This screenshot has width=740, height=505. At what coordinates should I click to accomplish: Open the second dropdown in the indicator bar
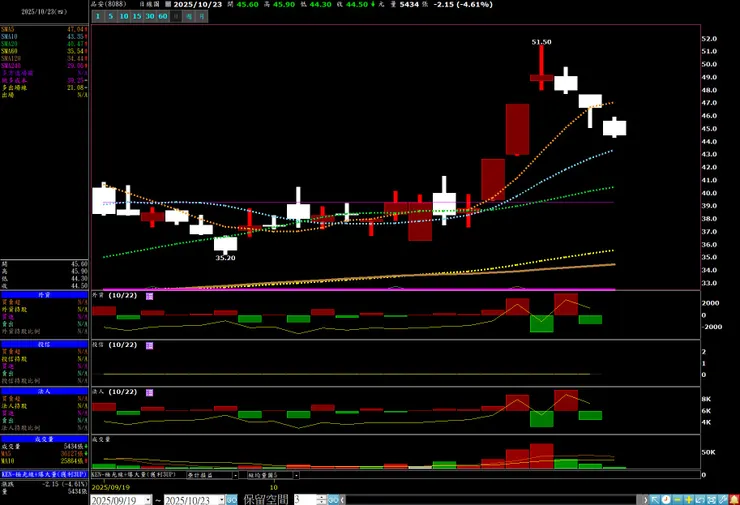(296, 475)
